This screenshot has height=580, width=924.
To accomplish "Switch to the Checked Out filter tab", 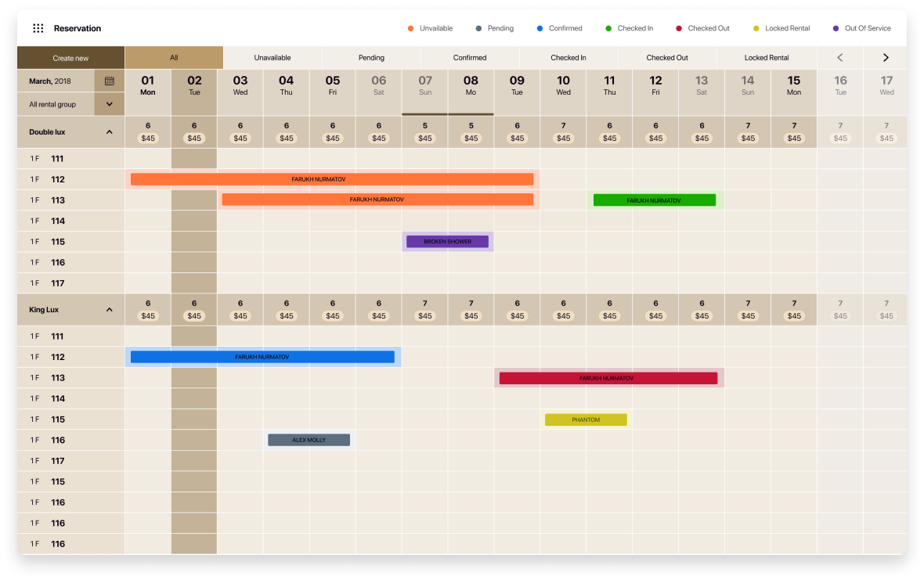I will point(666,58).
